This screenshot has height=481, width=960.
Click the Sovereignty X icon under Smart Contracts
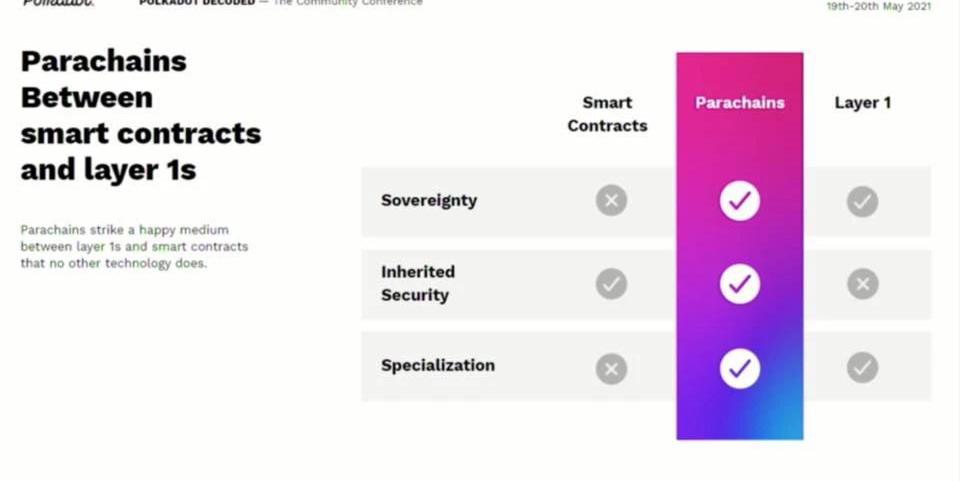[x=611, y=201]
